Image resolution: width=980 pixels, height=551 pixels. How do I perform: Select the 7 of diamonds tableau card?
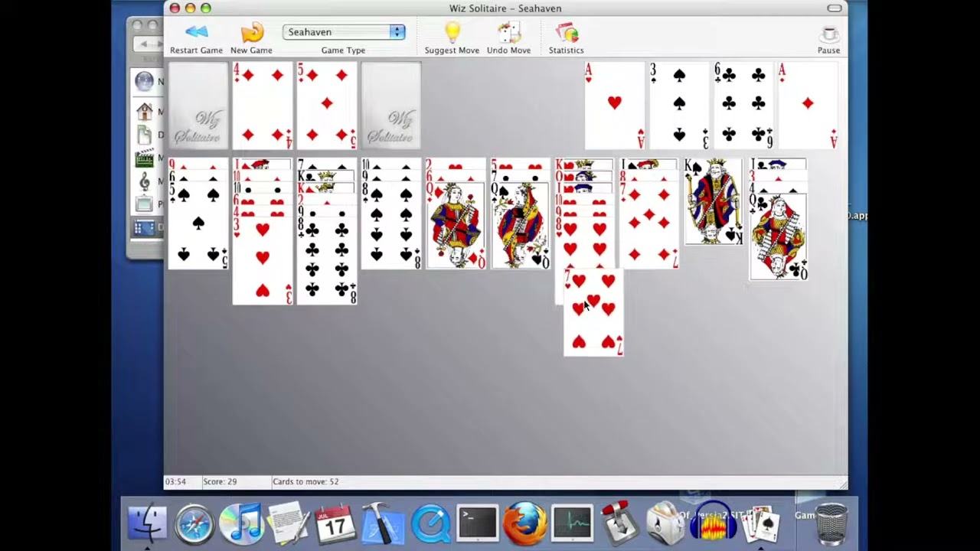[x=648, y=226]
